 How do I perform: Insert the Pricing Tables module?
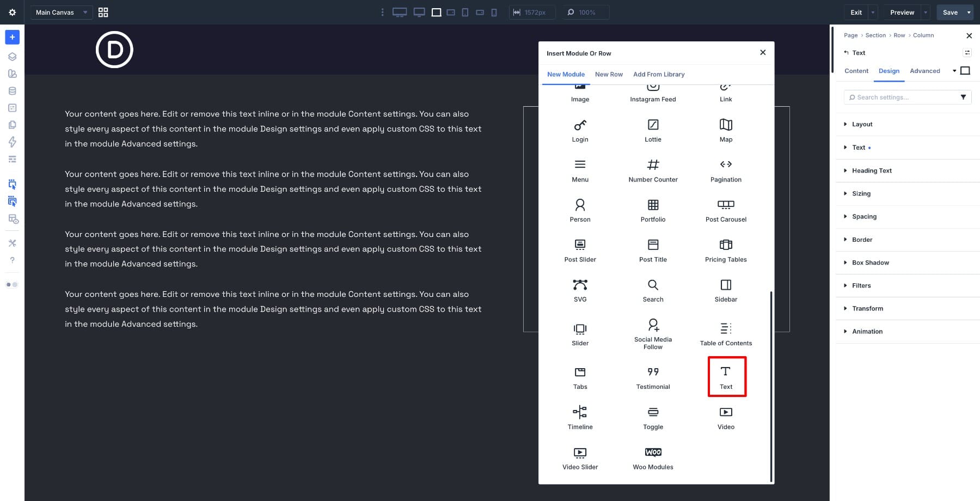click(726, 250)
